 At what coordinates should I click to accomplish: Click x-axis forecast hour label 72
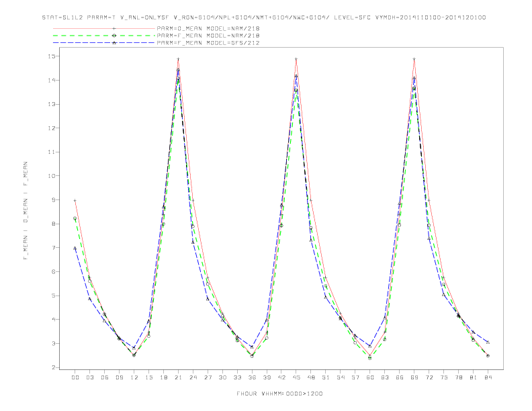[x=429, y=377]
